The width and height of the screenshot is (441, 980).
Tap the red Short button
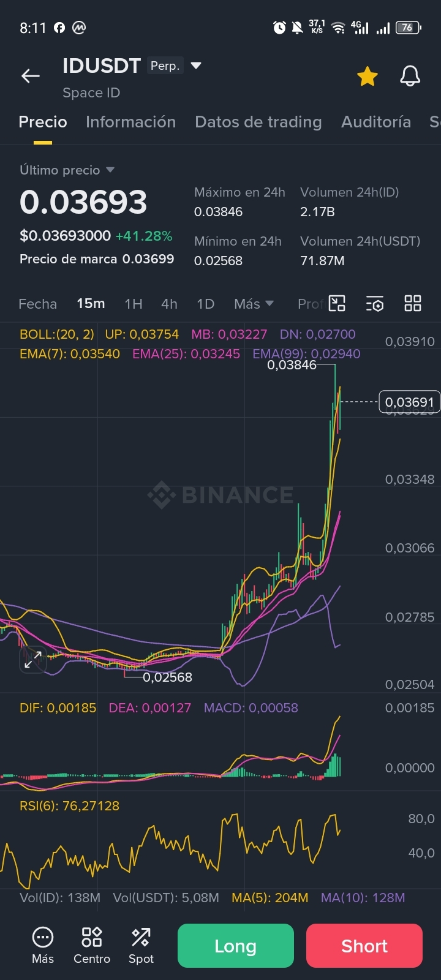tap(364, 946)
